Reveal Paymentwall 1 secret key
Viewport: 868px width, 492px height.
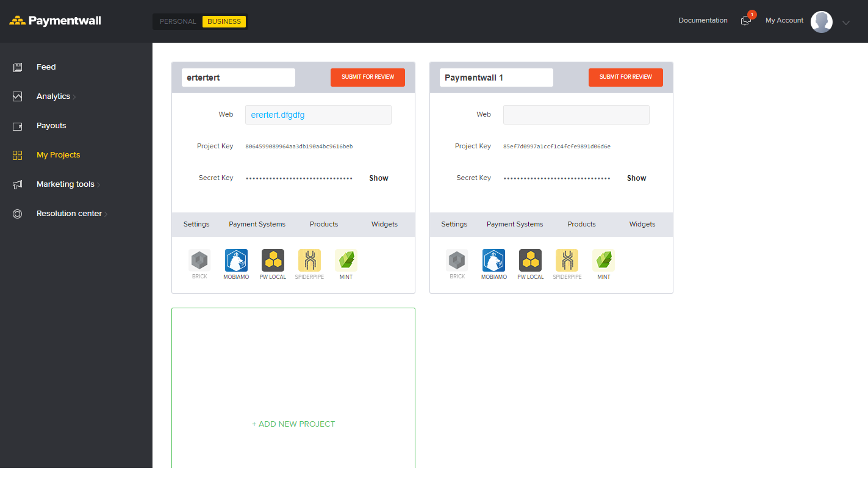click(x=636, y=178)
